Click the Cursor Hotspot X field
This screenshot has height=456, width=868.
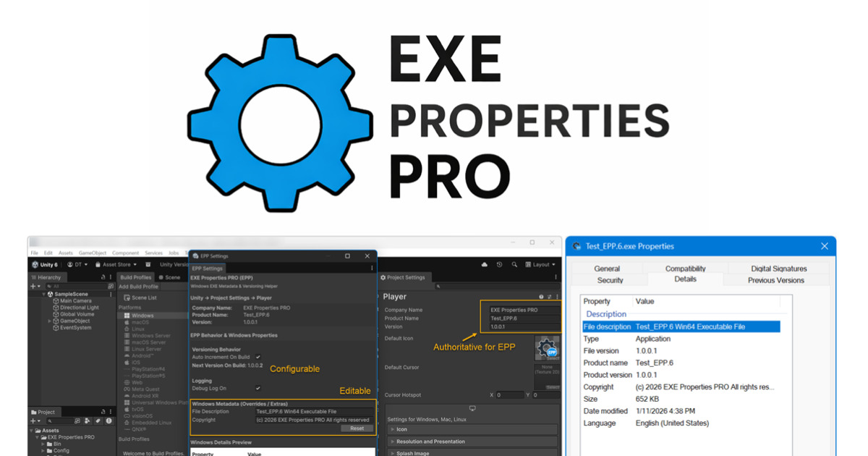(x=510, y=395)
